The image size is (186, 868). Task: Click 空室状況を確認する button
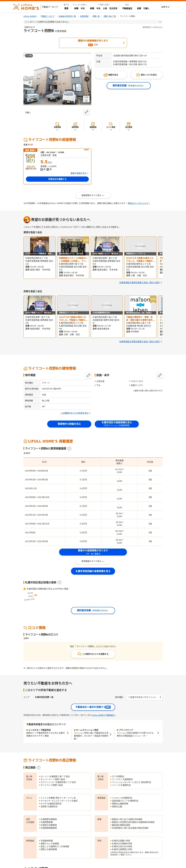pos(57,179)
